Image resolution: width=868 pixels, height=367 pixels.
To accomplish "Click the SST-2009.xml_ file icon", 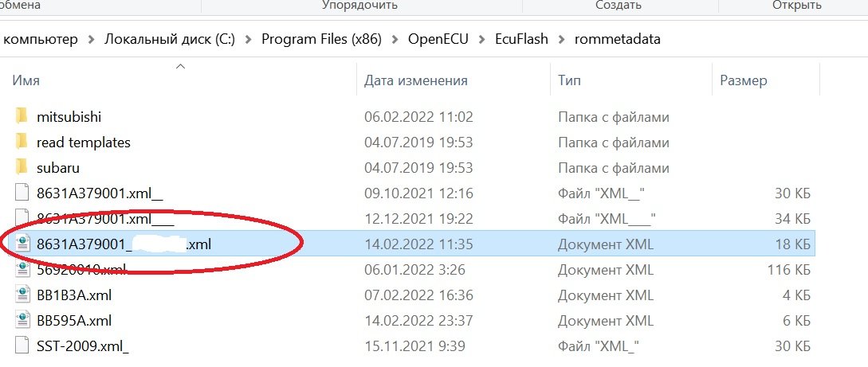I will pos(22,346).
